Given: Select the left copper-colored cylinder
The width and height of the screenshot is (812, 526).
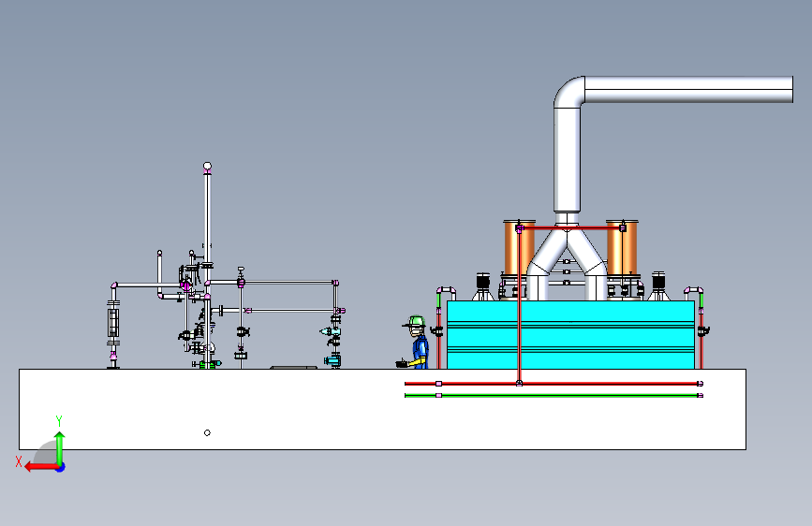Looking at the screenshot, I should point(519,249).
